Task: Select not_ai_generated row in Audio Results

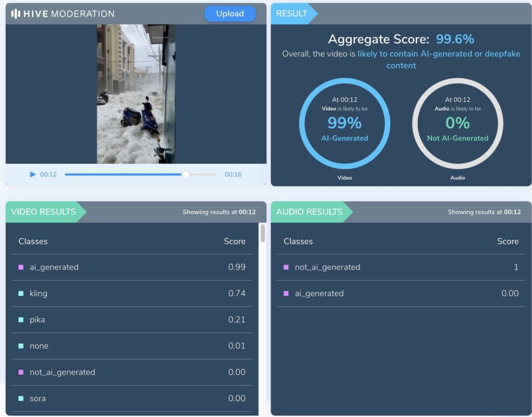Action: tap(401, 267)
